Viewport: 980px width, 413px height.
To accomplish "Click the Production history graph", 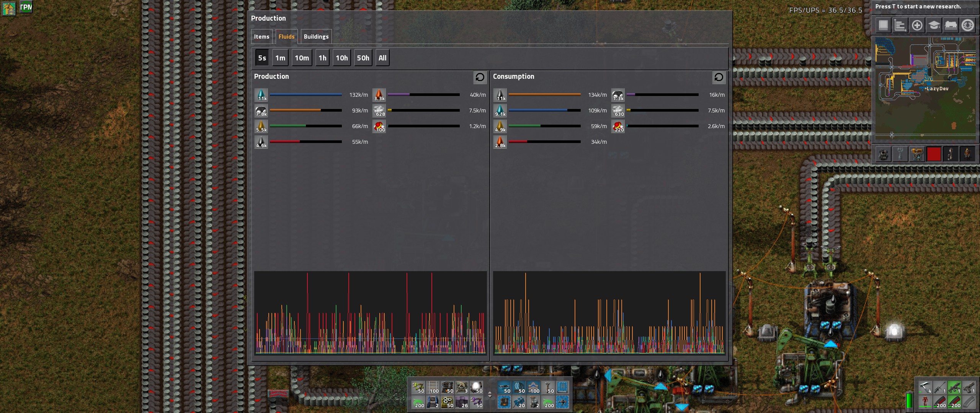I will 370,313.
